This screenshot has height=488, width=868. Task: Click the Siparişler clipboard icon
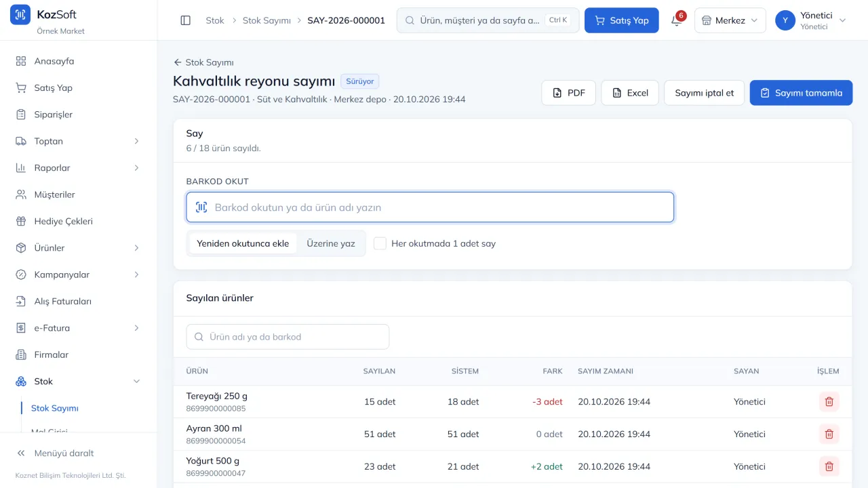(x=21, y=115)
